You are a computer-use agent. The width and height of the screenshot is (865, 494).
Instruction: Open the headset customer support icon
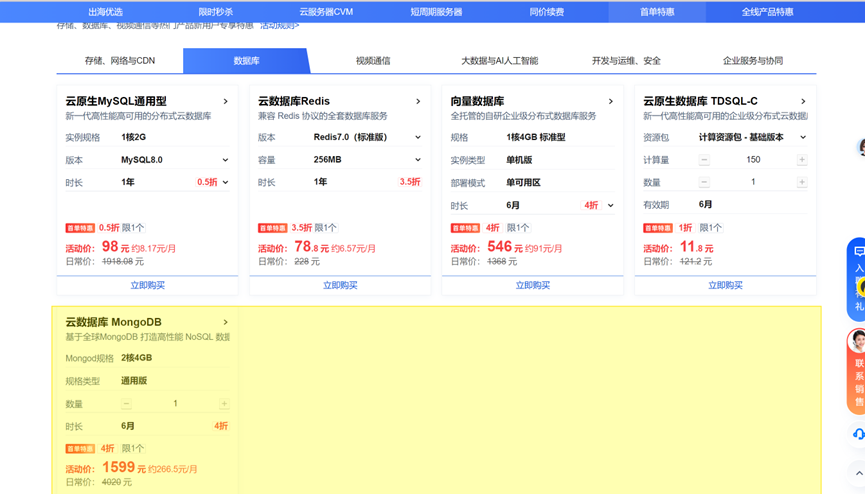click(858, 434)
